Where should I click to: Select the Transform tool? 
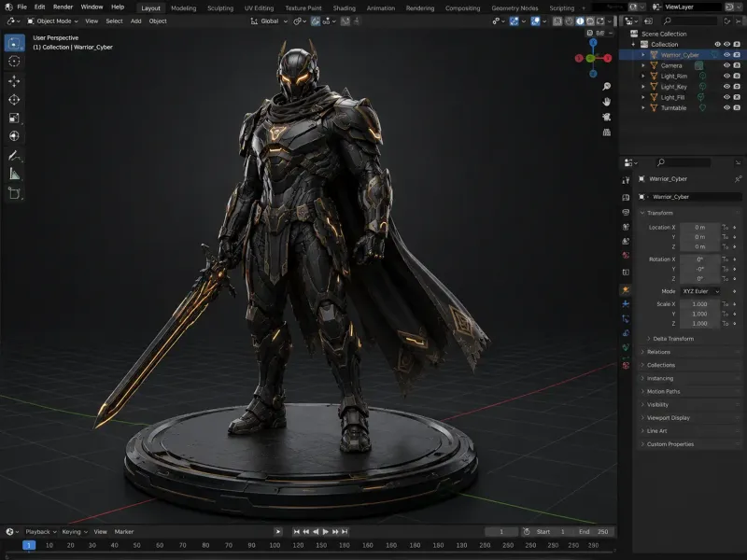point(14,136)
